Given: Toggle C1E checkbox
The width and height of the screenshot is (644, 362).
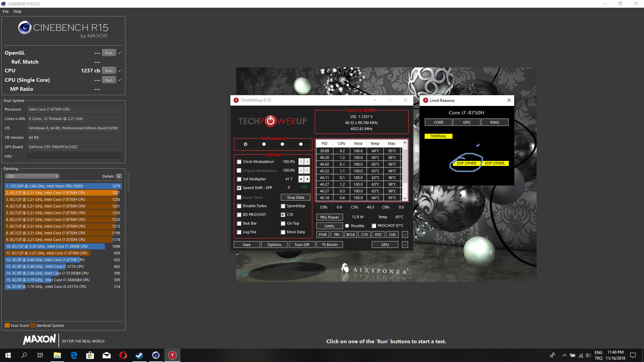Looking at the screenshot, I should click(x=283, y=215).
